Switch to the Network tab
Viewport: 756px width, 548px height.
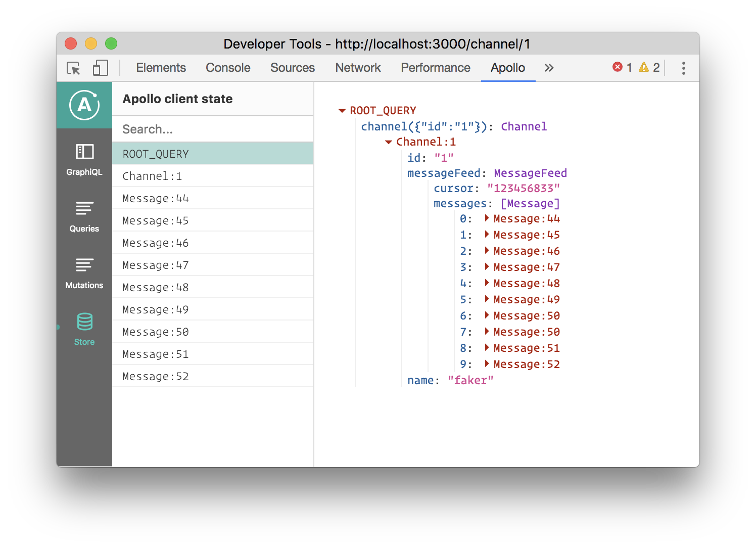[358, 68]
